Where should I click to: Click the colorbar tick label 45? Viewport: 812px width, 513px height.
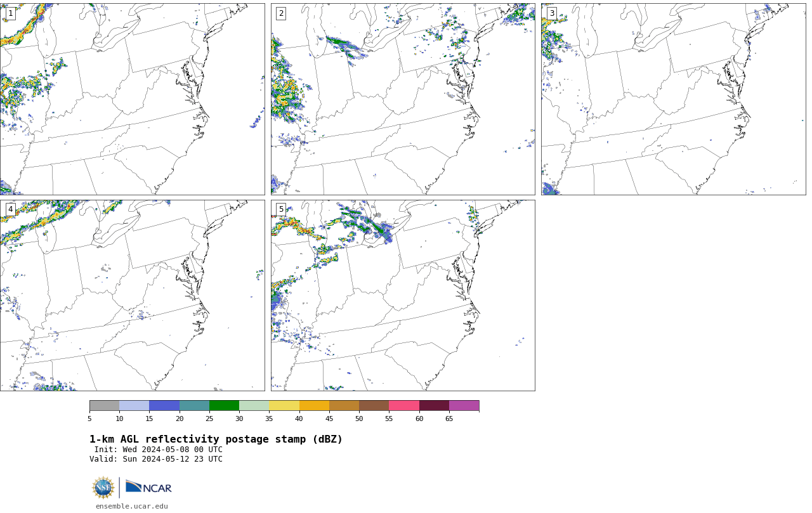pos(329,419)
